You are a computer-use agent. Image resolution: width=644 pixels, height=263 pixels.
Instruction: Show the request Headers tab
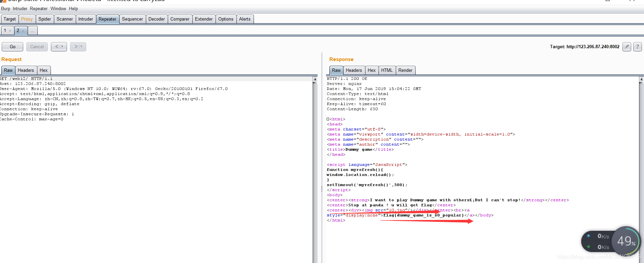point(26,70)
